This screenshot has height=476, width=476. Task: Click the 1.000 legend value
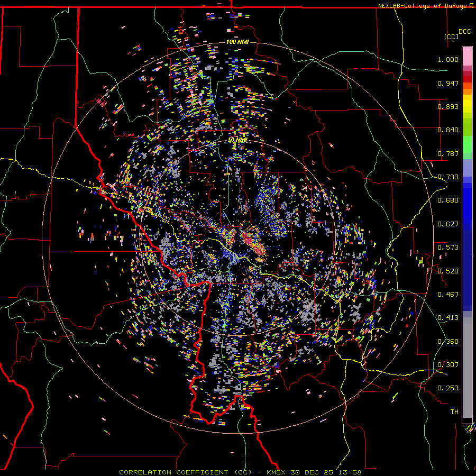(448, 59)
